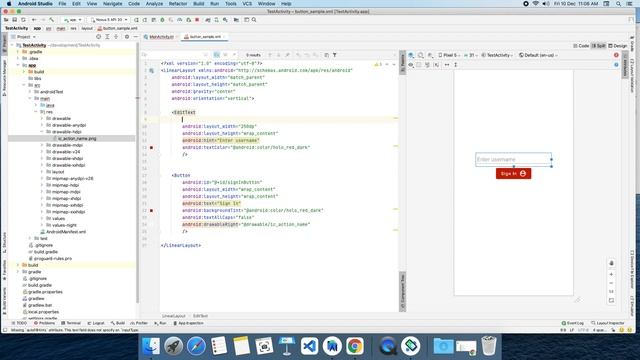This screenshot has height=360, width=640.
Task: Click the horizontal expand arrows icon
Action: click(x=447, y=64)
